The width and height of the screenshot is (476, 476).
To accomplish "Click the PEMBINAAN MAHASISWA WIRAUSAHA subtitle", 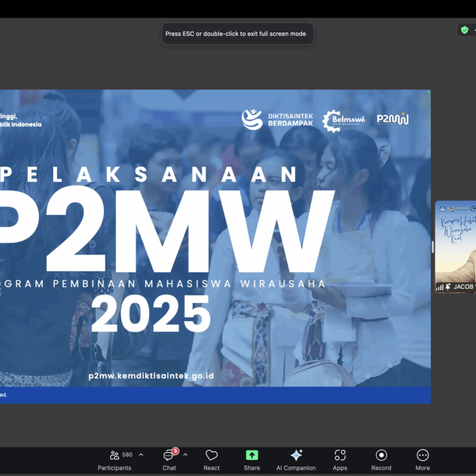I will coord(190,284).
